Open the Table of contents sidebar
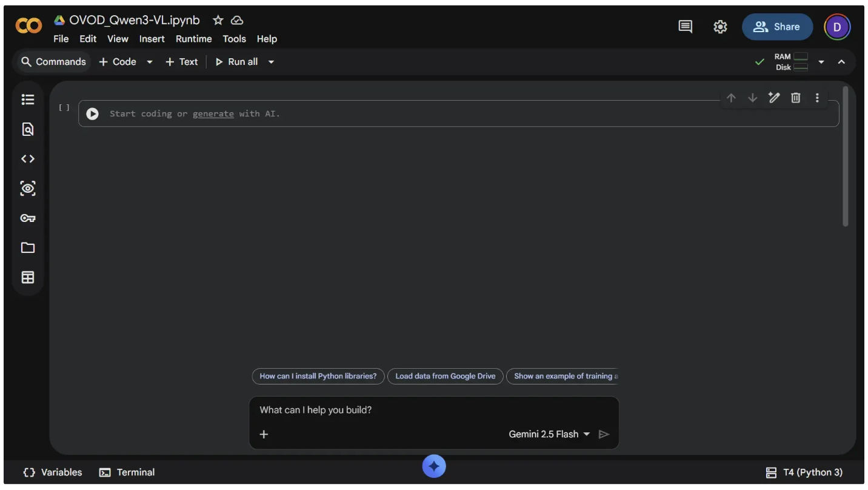The image size is (868, 490). point(28,99)
